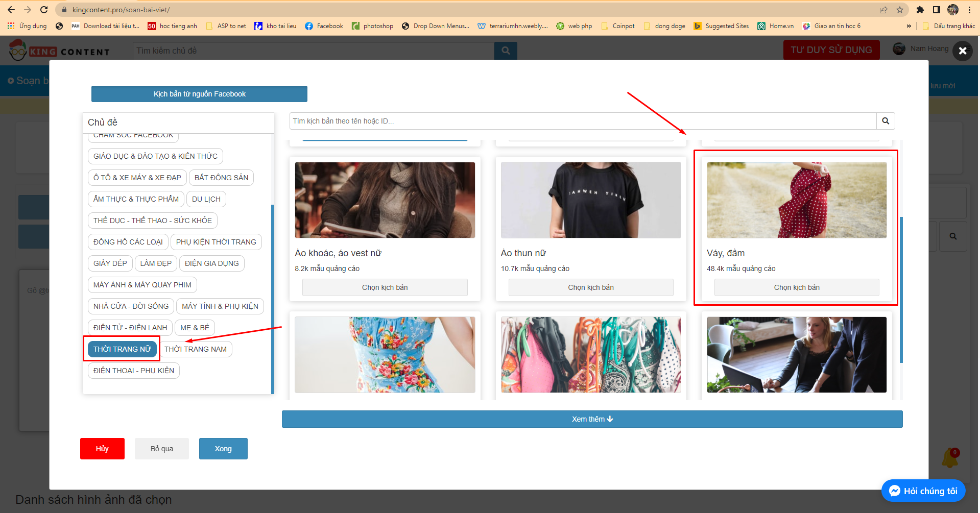Open the Dấu trang khác bookmarks folder
This screenshot has width=980, height=513.
949,26
